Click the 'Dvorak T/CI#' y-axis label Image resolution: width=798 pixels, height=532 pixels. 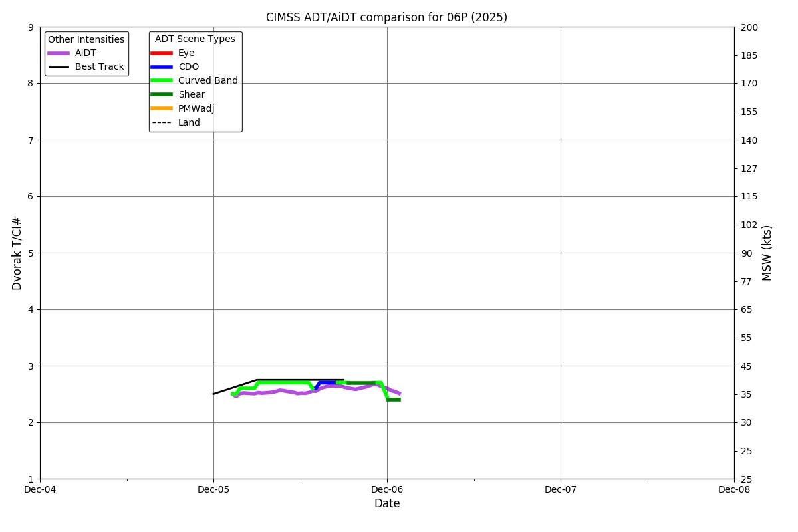[x=17, y=253]
